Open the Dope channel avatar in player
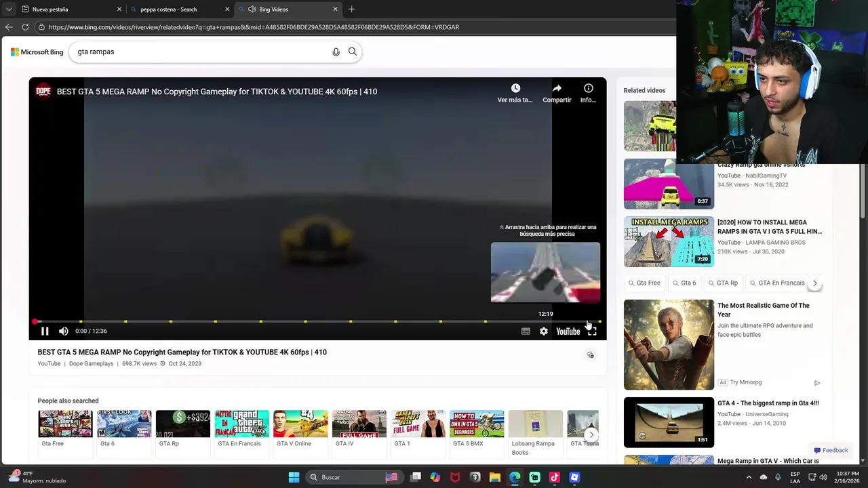Screen dimensions: 868x488 43,91
